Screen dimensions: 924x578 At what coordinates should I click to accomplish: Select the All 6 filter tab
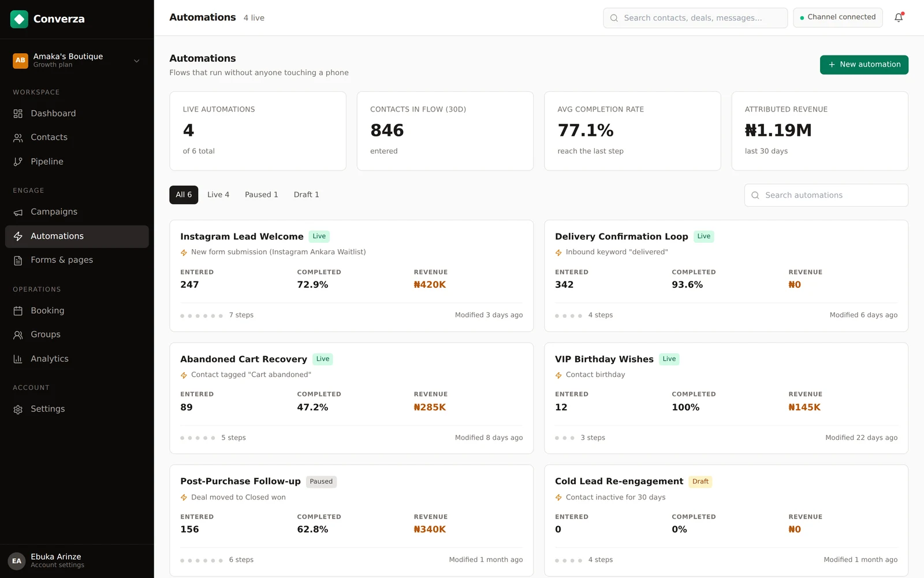tap(184, 195)
